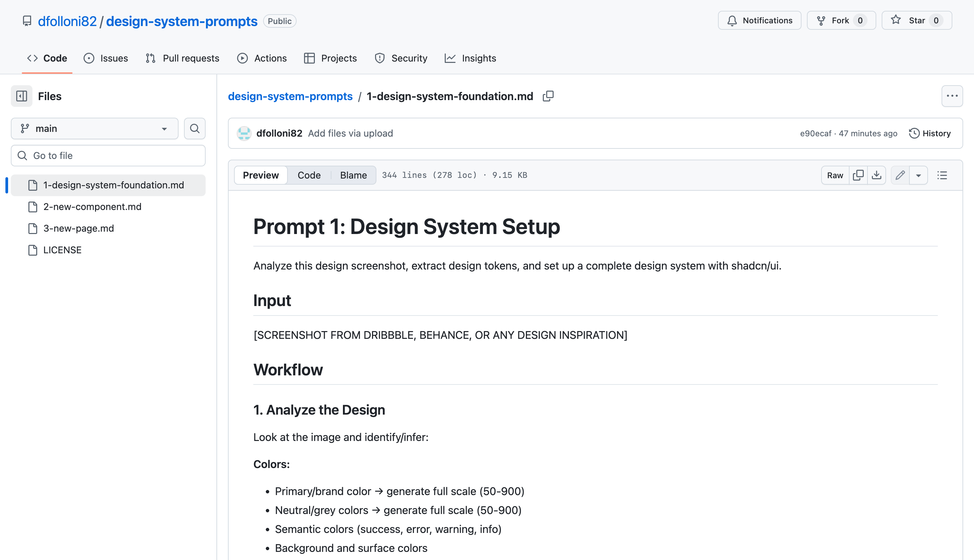Click the search magnifier button beside branch selector
This screenshot has height=560, width=974.
(194, 129)
